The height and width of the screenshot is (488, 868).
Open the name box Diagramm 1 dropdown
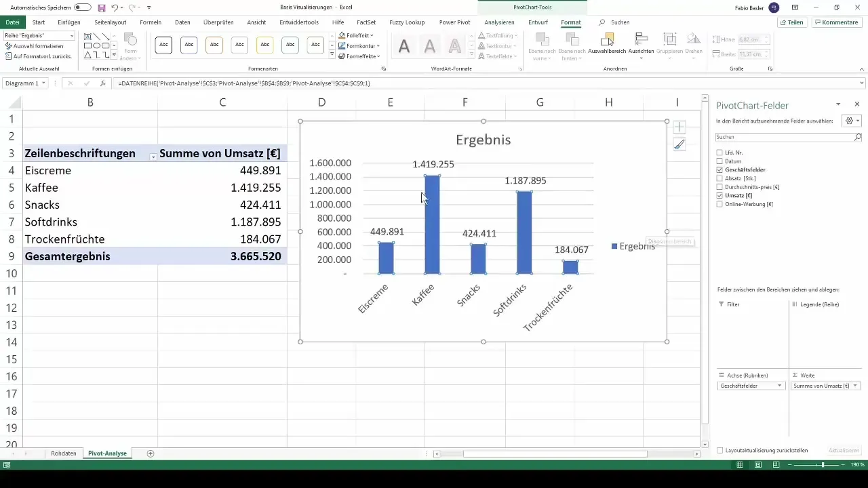point(44,83)
